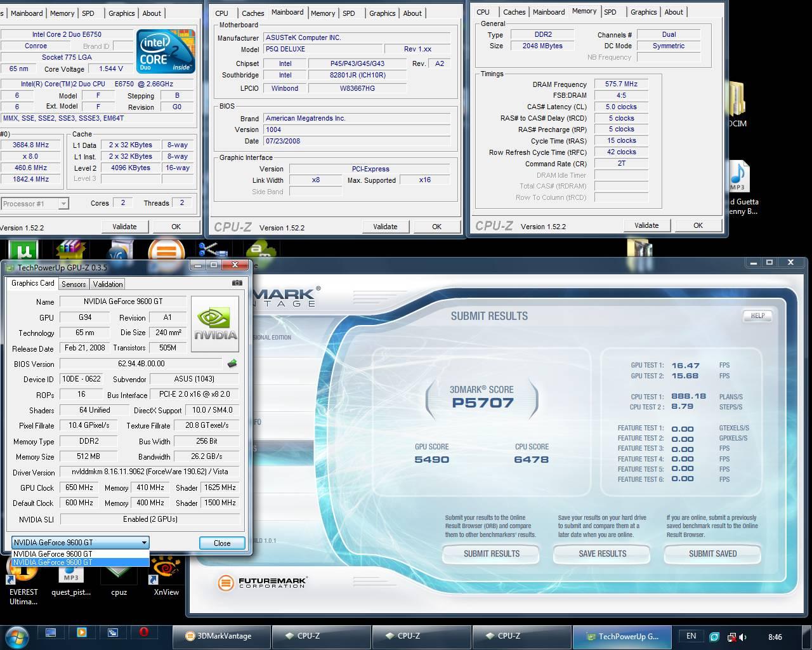Switch to Sensors tab in GPU-Z
Viewport: 812px width, 650px height.
[x=74, y=284]
